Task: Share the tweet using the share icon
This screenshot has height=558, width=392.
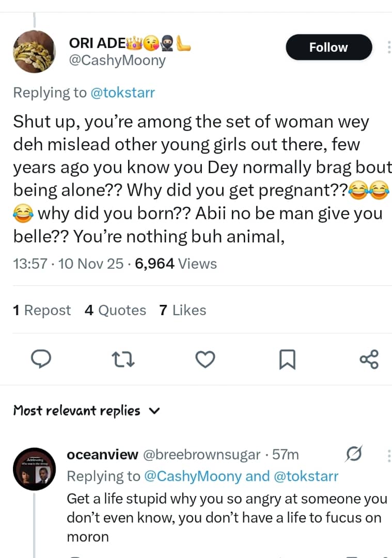Action: point(368,359)
